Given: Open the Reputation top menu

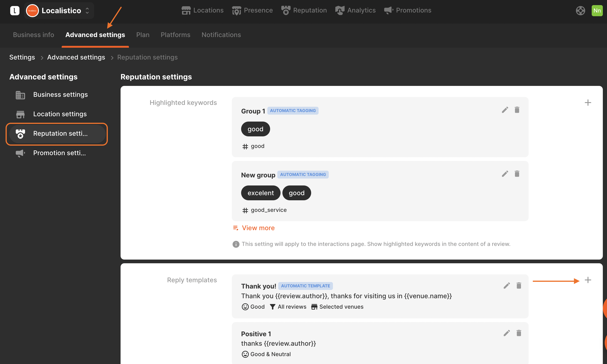Looking at the screenshot, I should coord(304,10).
